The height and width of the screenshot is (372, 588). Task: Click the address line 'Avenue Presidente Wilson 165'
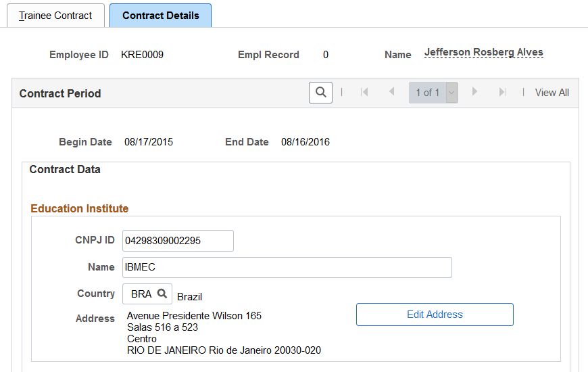click(x=194, y=316)
